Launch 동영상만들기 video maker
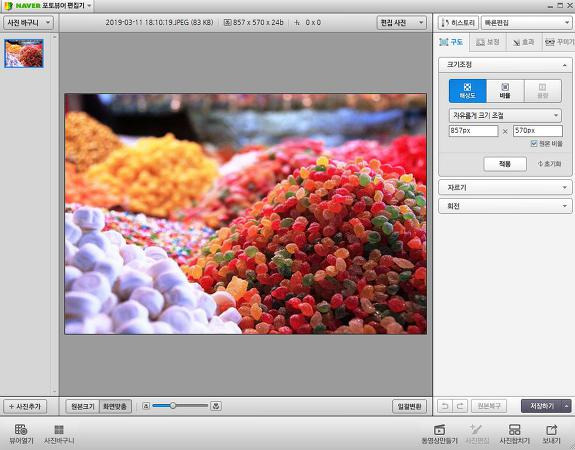The height and width of the screenshot is (450, 575). click(x=439, y=434)
